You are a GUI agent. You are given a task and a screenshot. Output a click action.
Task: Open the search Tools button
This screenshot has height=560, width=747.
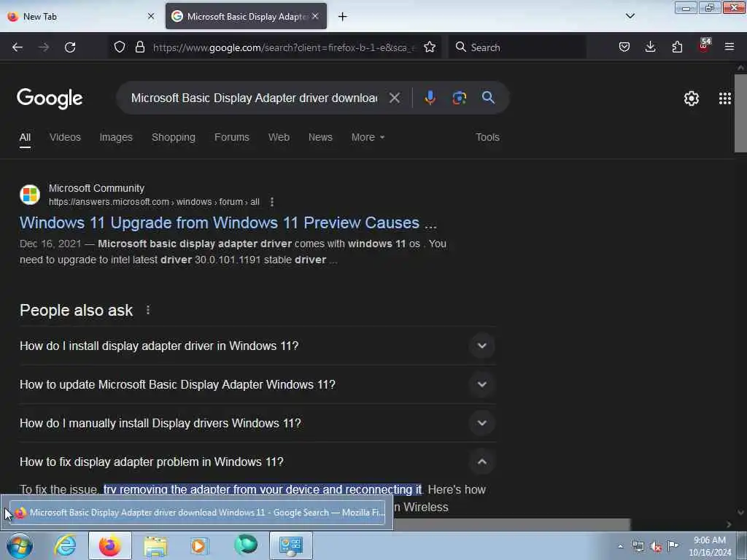point(487,137)
